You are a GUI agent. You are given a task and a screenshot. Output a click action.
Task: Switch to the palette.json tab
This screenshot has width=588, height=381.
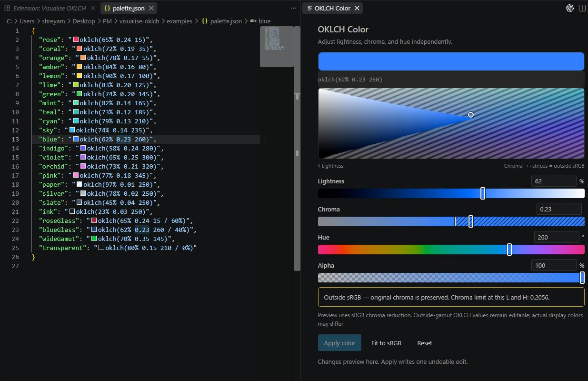tap(129, 8)
